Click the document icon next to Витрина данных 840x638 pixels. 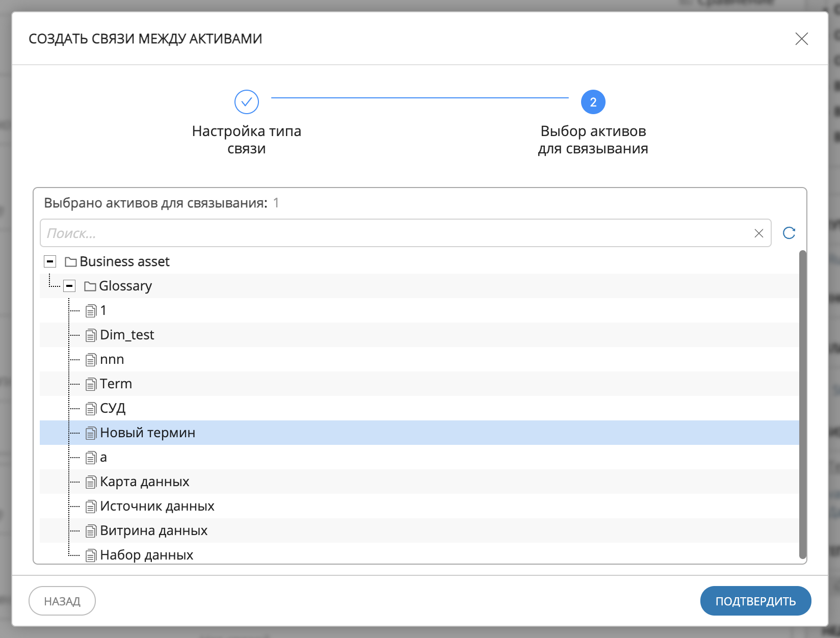[91, 531]
